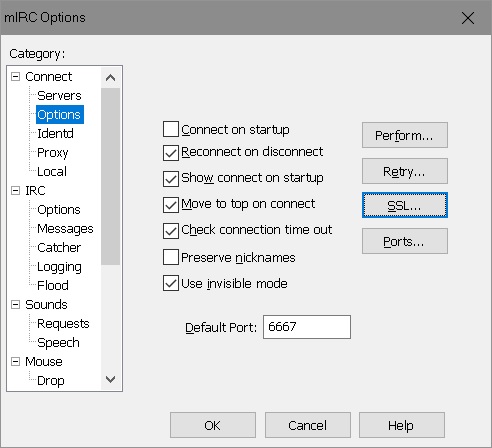492x448 pixels.
Task: Collapse the Mouse tree category
Action: pyautogui.click(x=15, y=362)
